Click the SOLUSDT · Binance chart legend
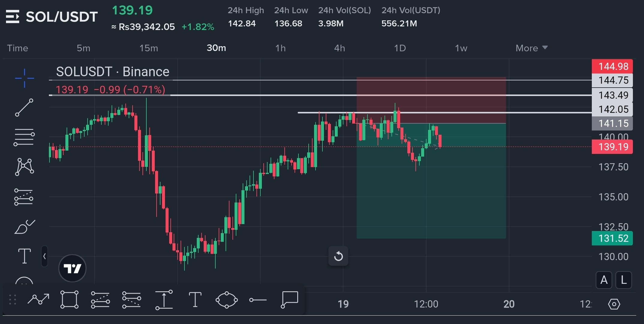This screenshot has width=644, height=324. click(x=112, y=72)
